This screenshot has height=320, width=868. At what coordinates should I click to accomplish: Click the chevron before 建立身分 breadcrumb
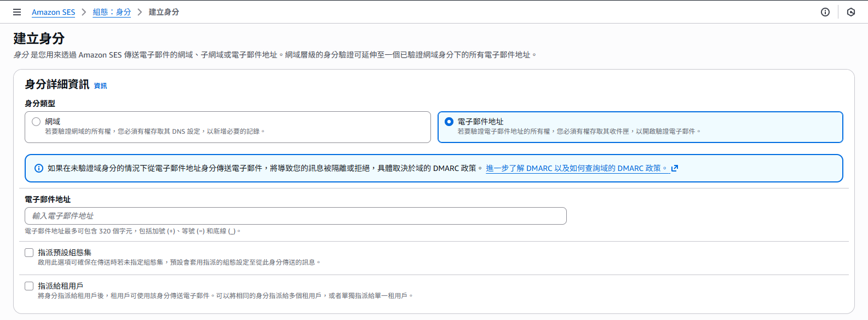[140, 12]
